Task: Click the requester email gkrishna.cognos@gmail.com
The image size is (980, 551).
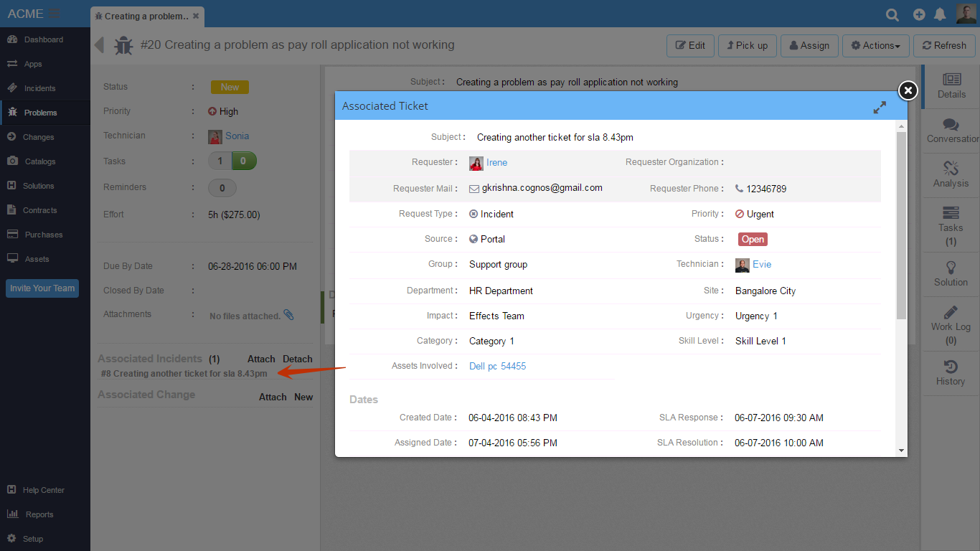Action: (x=542, y=188)
